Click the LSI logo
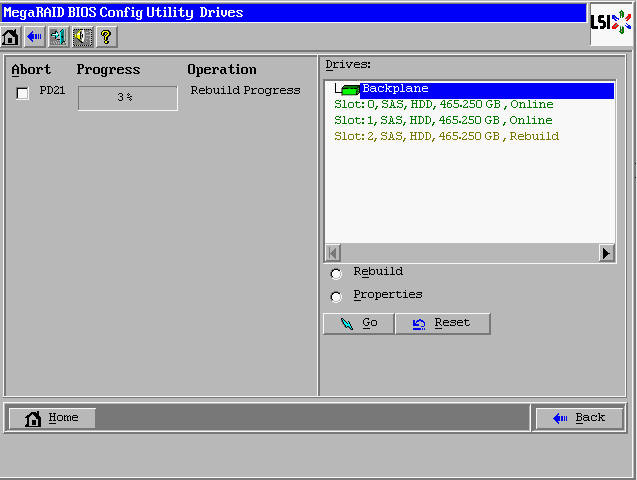The width and height of the screenshot is (637, 480). tap(611, 22)
